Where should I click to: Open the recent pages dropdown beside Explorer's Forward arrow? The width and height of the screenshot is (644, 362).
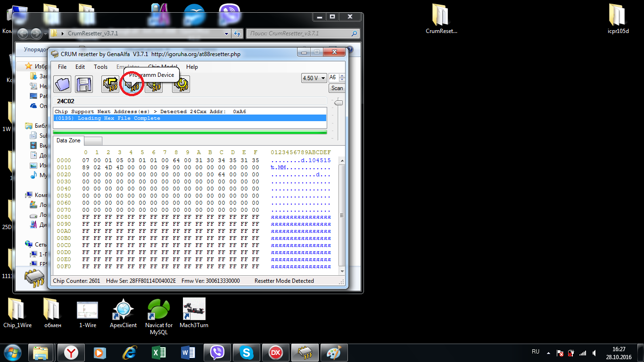coord(45,34)
